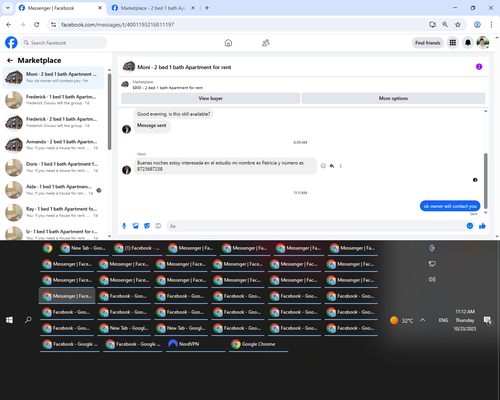This screenshot has height=400, width=500.
Task: Open the Frederick 2 bed 1 bath conversation
Action: (x=53, y=122)
